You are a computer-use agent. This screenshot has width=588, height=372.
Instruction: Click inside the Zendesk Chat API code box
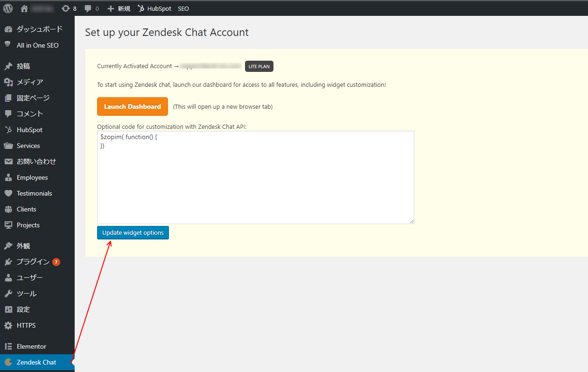[x=255, y=177]
